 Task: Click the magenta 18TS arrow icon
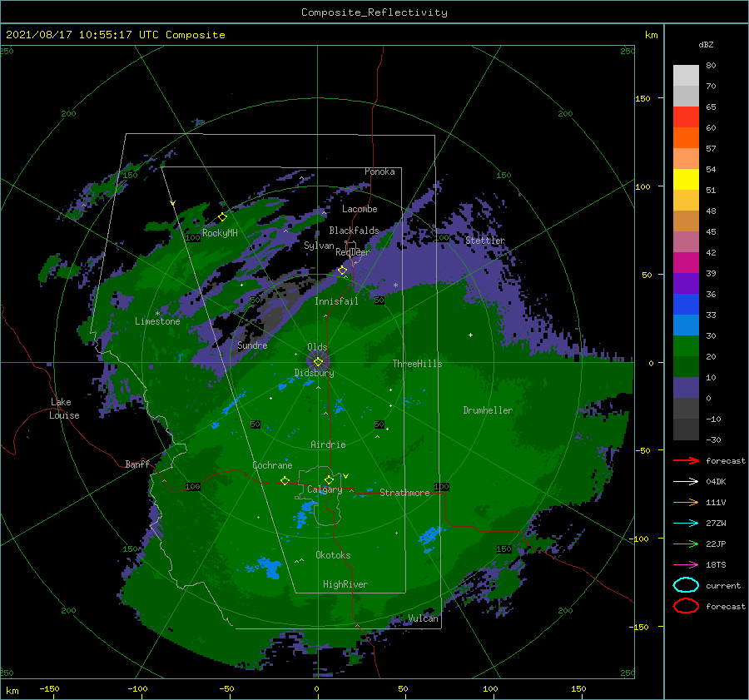[x=686, y=564]
